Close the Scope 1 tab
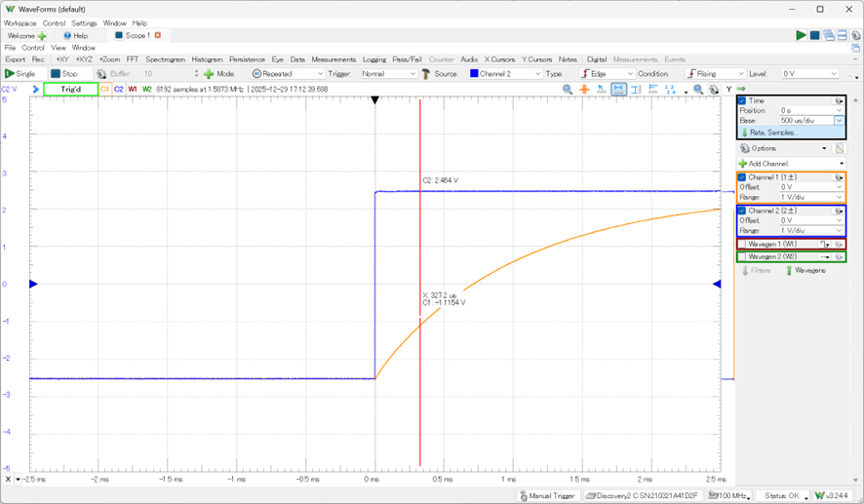The height and width of the screenshot is (504, 864). [x=158, y=35]
